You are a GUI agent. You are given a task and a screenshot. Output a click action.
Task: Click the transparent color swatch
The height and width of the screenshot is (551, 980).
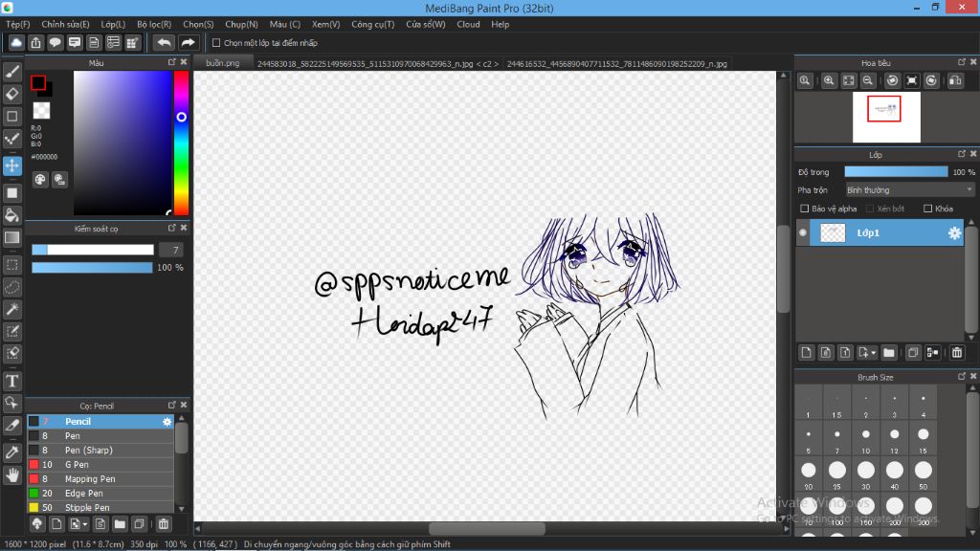[x=41, y=111]
